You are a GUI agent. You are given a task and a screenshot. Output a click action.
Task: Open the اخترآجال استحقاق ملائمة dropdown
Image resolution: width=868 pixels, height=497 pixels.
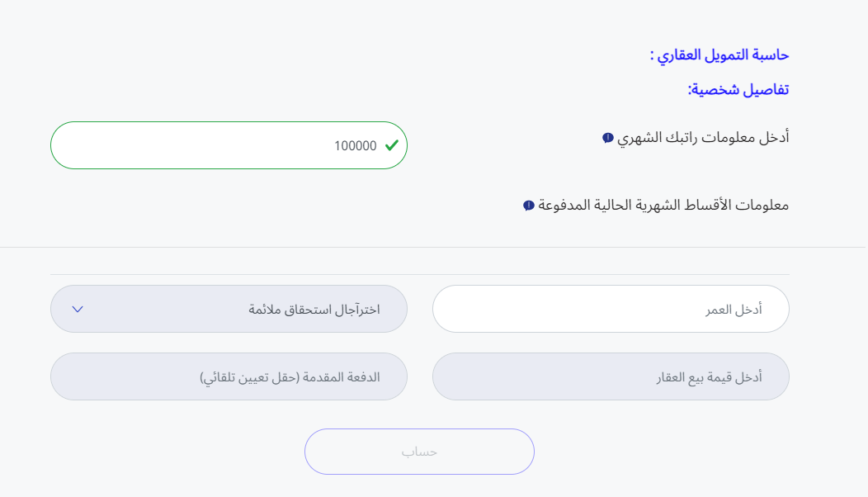(x=229, y=309)
